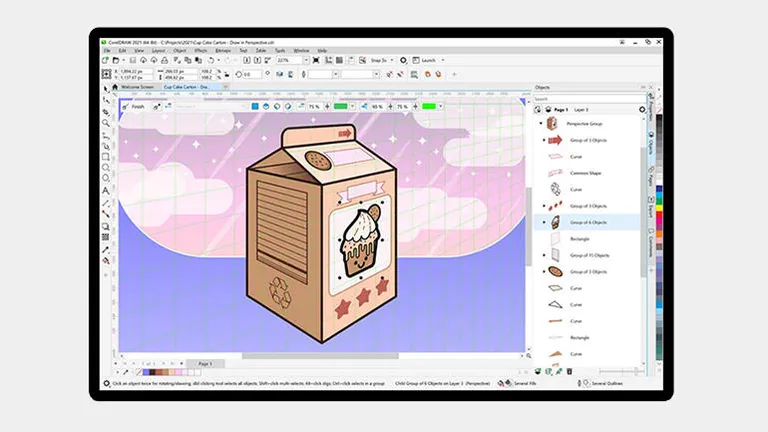
Task: Click the Print icon in the standard toolbar
Action: [x=166, y=61]
